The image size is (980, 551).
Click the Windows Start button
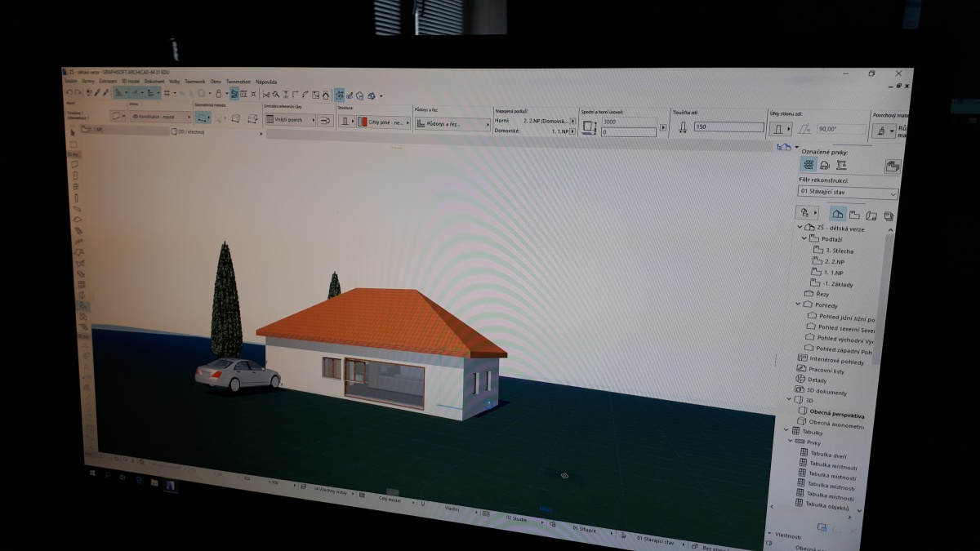tap(92, 474)
